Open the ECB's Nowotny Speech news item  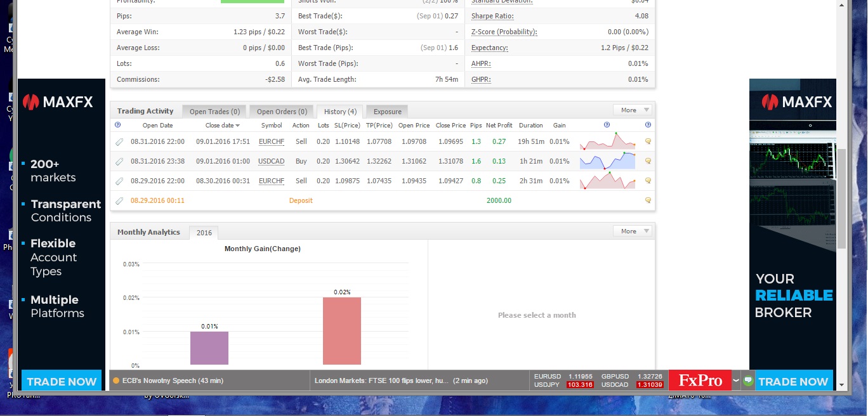pos(173,381)
